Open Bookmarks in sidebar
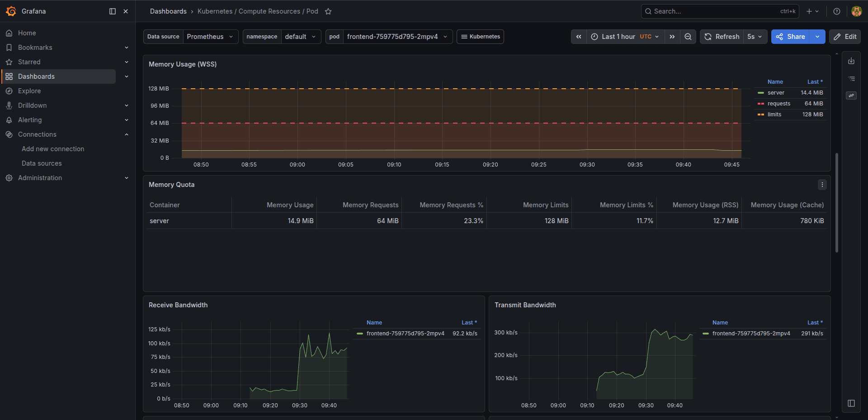The width and height of the screenshot is (868, 420). (35, 48)
